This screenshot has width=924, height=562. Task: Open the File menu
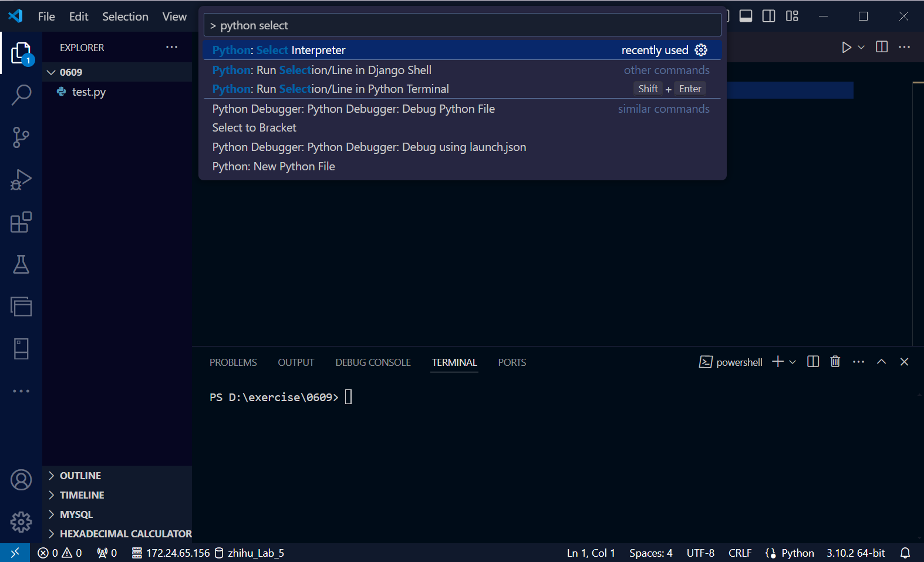point(46,16)
